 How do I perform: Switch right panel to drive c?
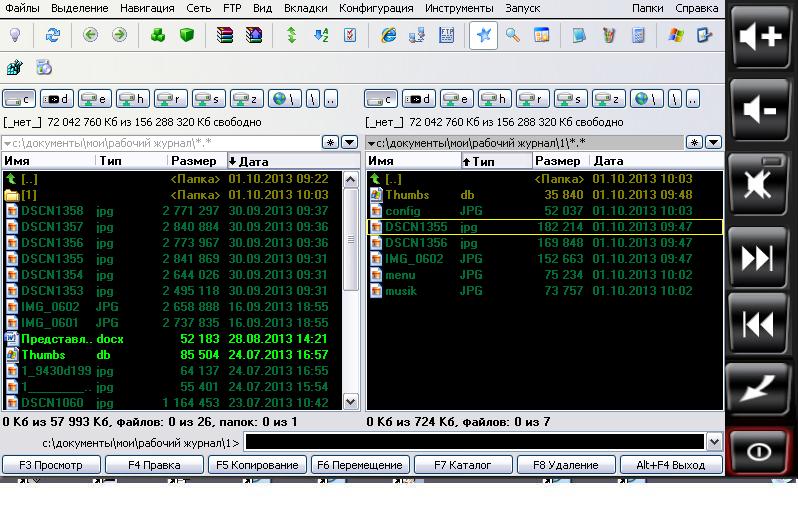click(380, 99)
